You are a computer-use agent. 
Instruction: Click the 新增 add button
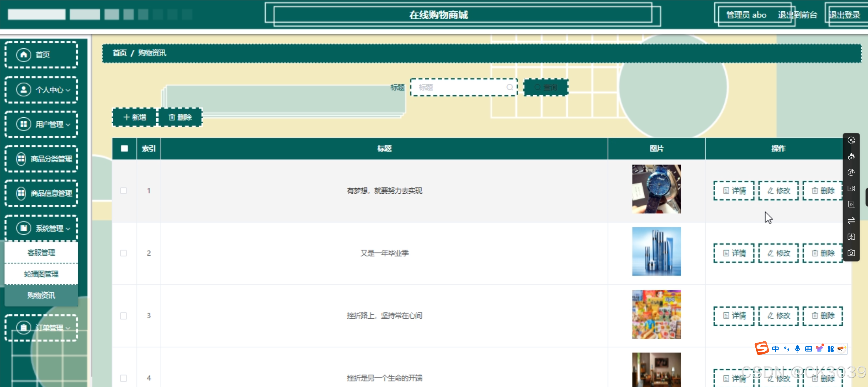point(134,117)
